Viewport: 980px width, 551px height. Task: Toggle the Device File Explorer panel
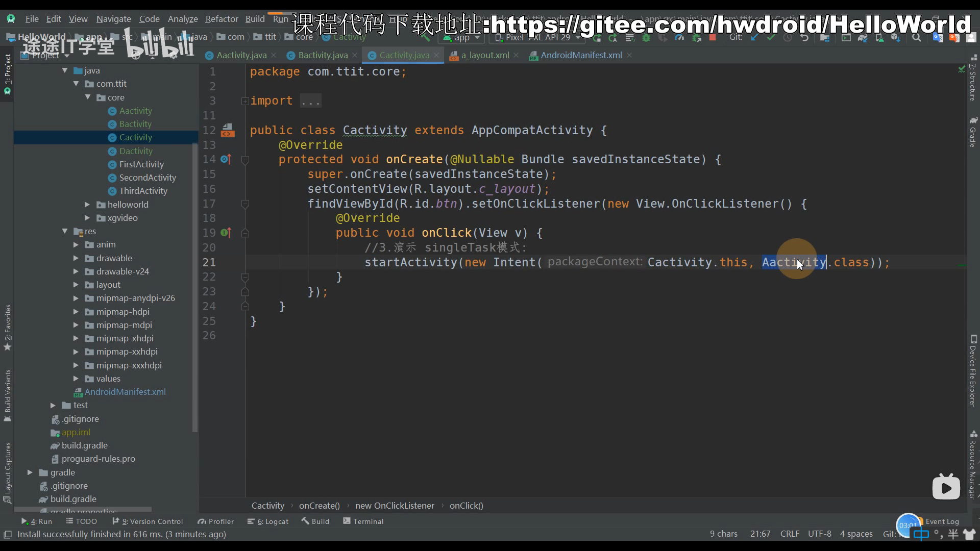point(973,371)
